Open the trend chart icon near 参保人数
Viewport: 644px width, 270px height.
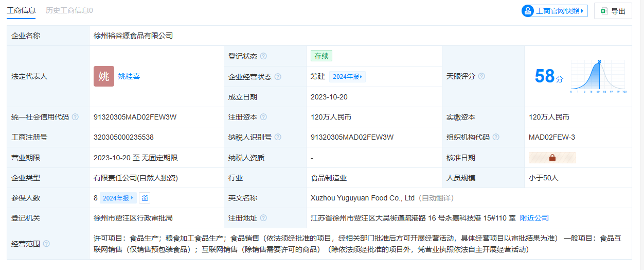coord(145,198)
